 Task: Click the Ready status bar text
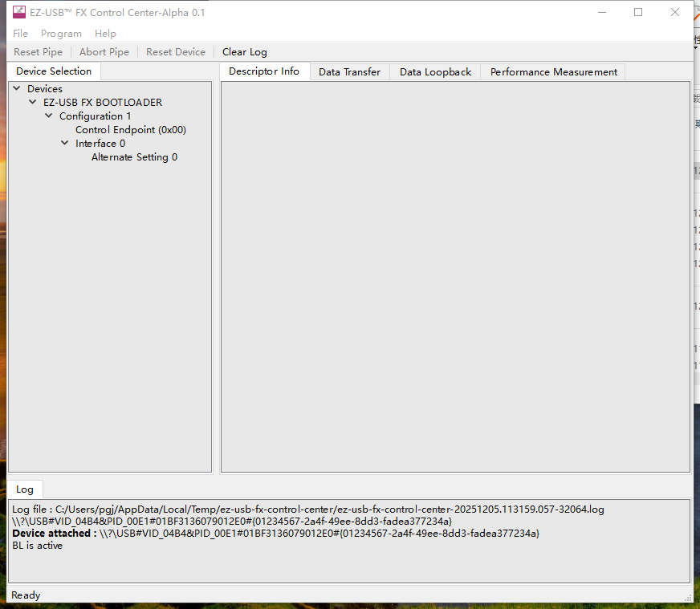click(26, 595)
